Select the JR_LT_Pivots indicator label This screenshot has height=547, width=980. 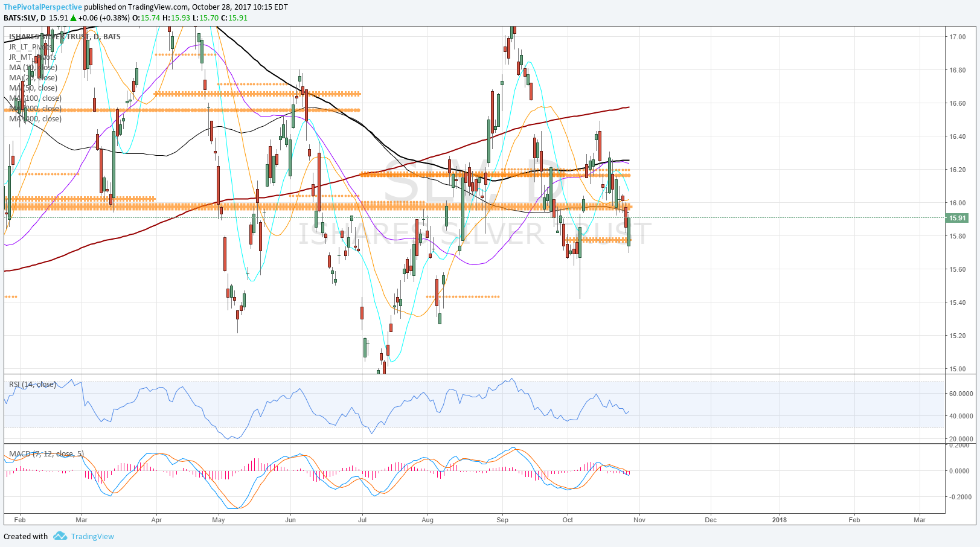tap(31, 46)
